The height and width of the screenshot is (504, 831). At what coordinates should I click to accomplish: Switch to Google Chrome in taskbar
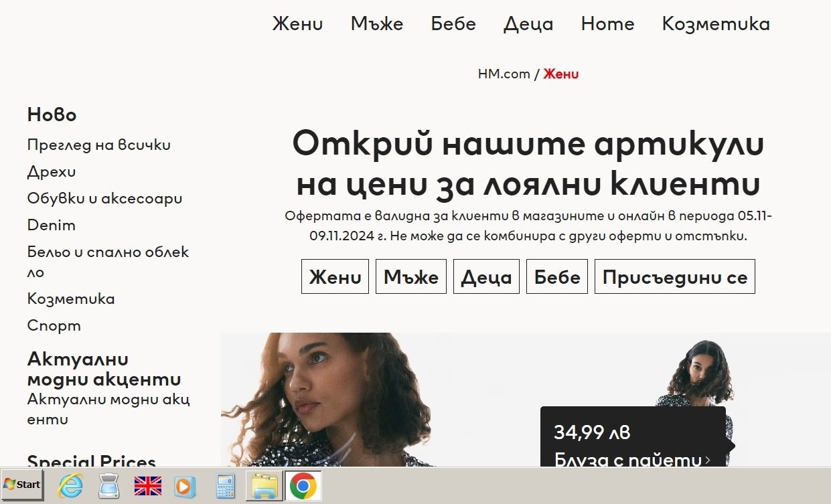point(303,486)
